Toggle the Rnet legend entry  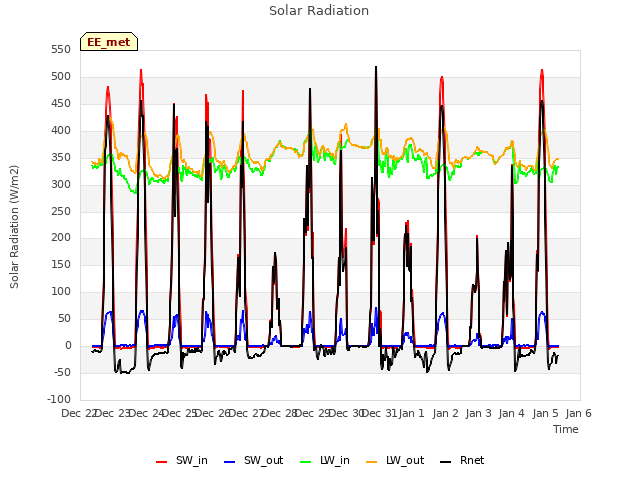462,460
